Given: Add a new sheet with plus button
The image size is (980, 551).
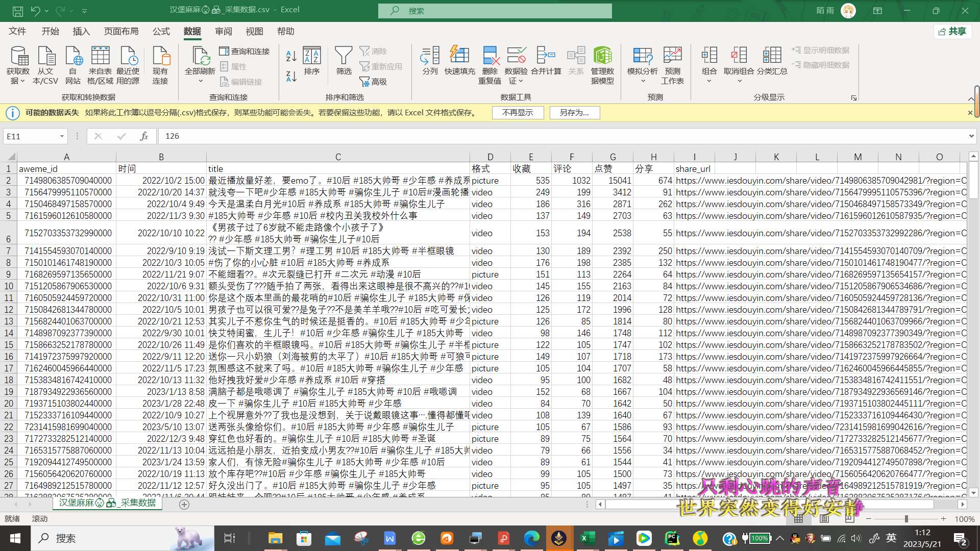Looking at the screenshot, I should (184, 505).
